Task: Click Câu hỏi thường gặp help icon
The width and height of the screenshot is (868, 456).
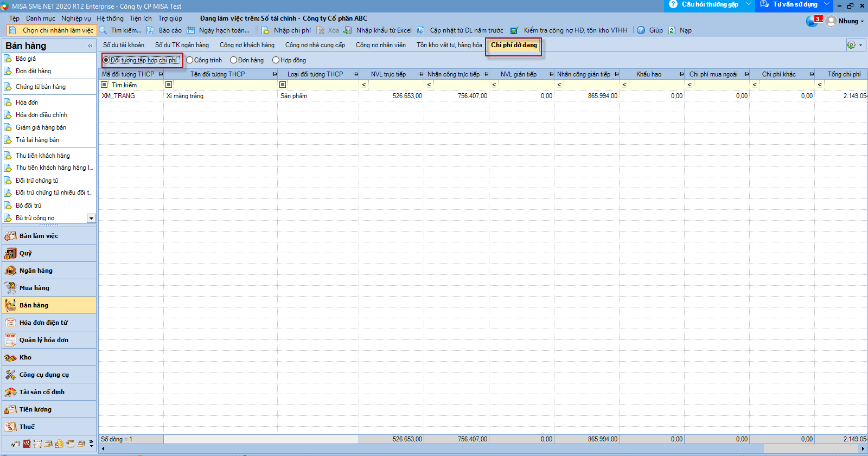Action: coord(673,4)
